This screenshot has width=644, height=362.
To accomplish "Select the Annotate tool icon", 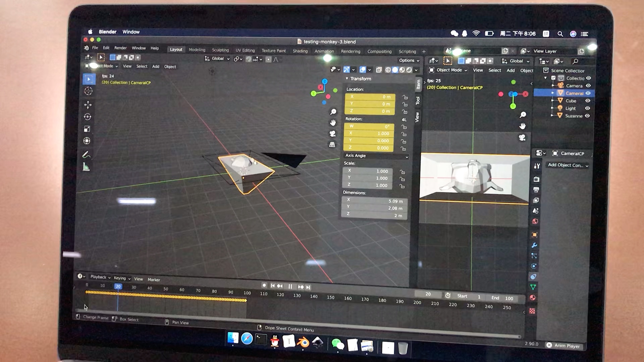I will (87, 154).
